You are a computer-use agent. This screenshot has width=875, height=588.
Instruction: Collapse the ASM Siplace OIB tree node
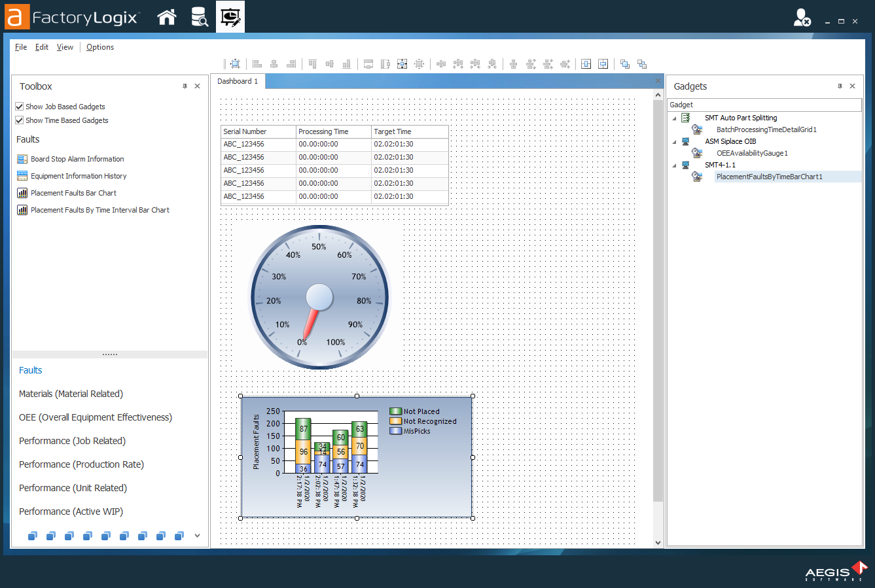(x=674, y=142)
